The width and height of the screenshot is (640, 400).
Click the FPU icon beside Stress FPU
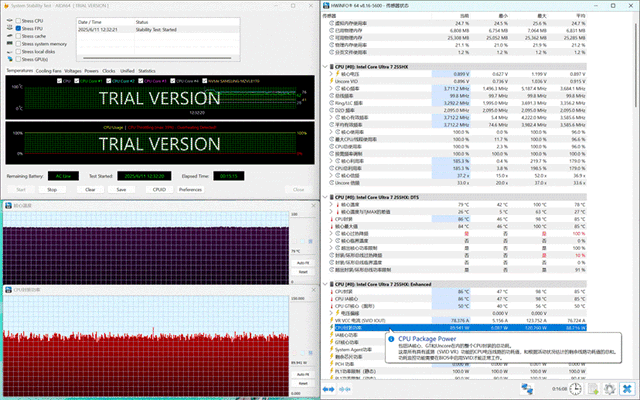click(x=10, y=28)
